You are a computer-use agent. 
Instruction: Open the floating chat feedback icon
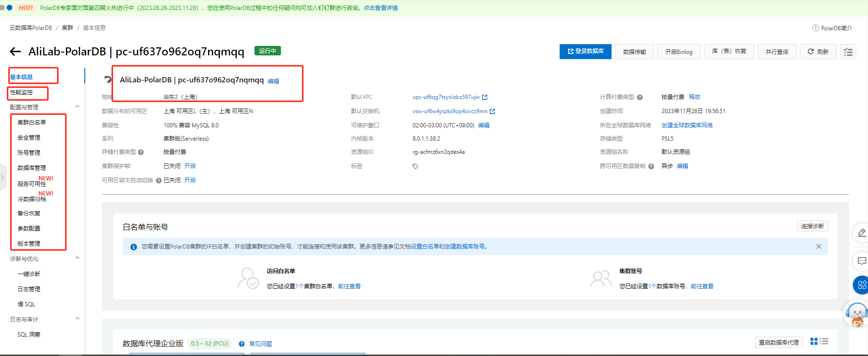pos(862,261)
